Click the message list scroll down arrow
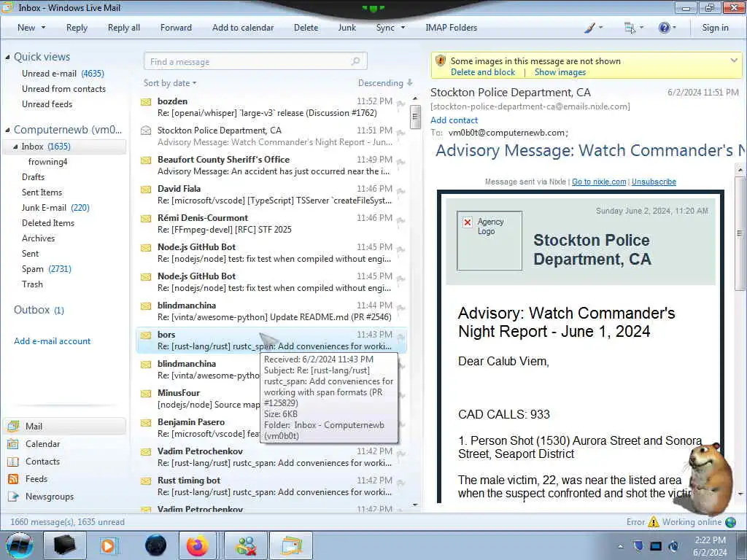Screen dimensions: 747x560 pyautogui.click(x=415, y=505)
